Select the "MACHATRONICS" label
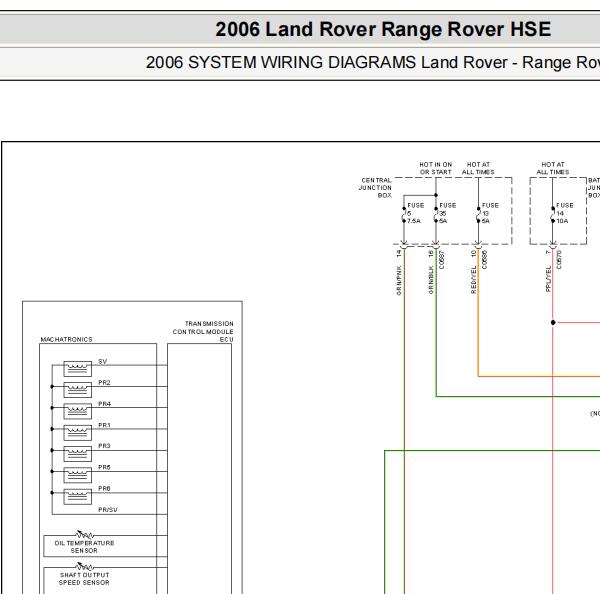 pyautogui.click(x=66, y=339)
